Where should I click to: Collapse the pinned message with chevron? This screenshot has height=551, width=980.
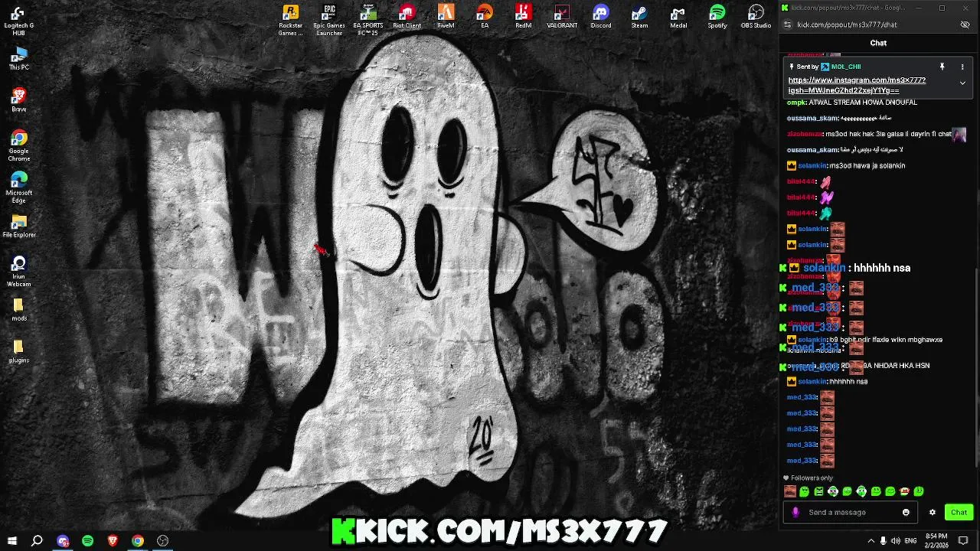point(962,83)
